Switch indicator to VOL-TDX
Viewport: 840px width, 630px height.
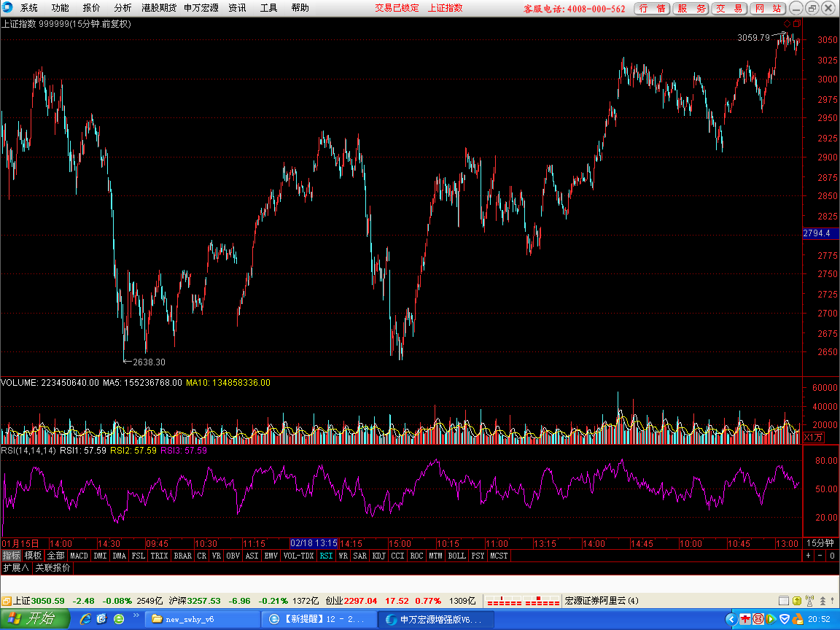[298, 556]
